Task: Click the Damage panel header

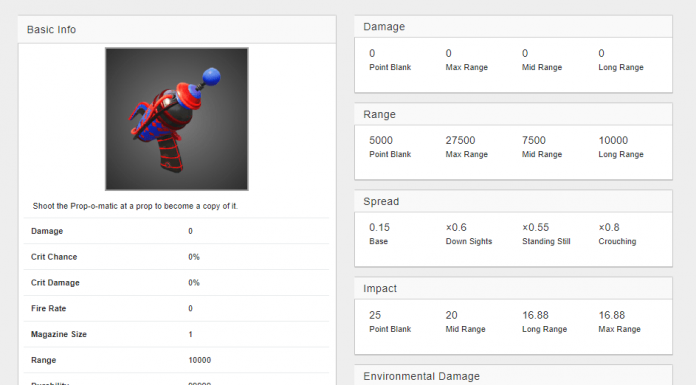Action: 513,27
